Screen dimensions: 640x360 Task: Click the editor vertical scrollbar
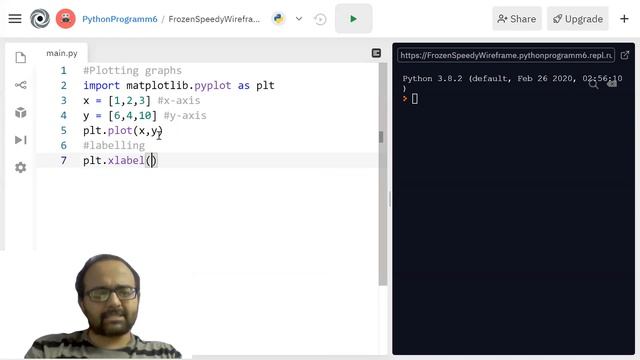pos(382,173)
